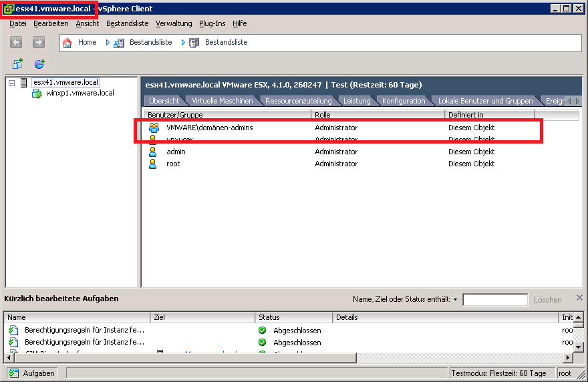
Task: Collapse the esx41.vmware.local tree node
Action: tap(11, 83)
